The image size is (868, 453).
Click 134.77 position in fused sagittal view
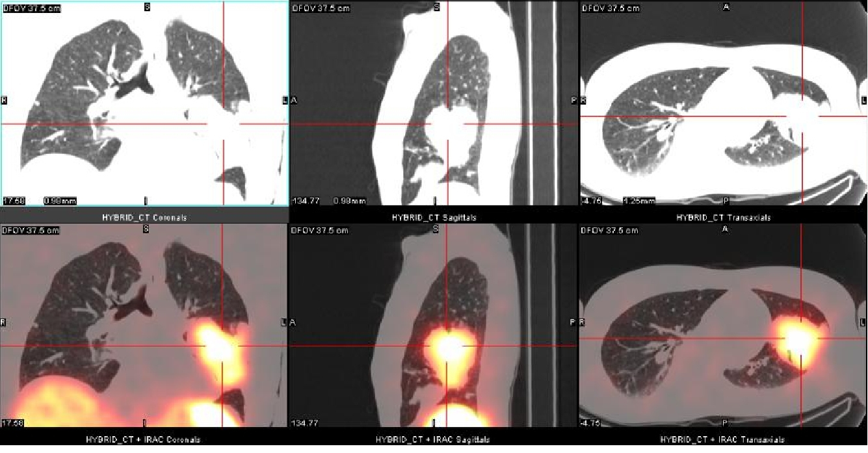point(302,423)
